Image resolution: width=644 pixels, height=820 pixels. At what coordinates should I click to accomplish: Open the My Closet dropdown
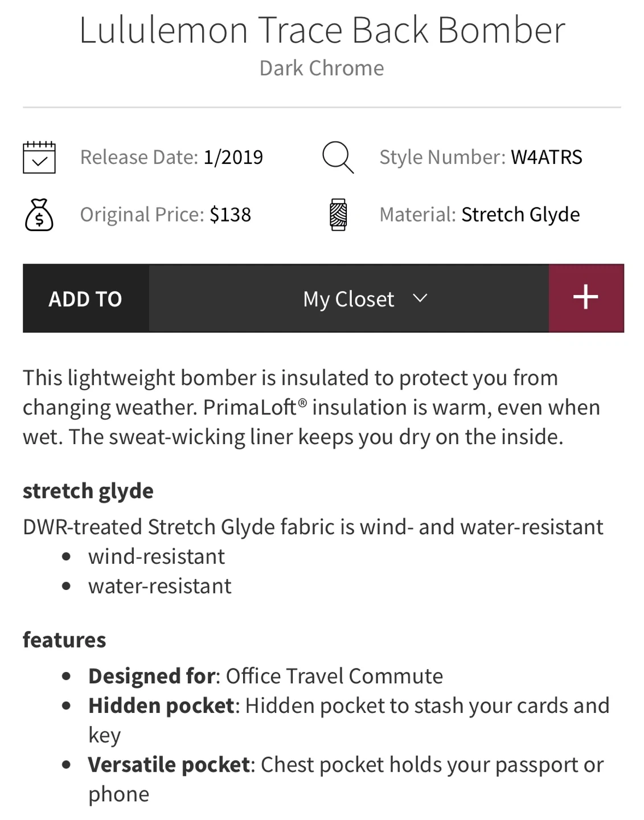(348, 299)
